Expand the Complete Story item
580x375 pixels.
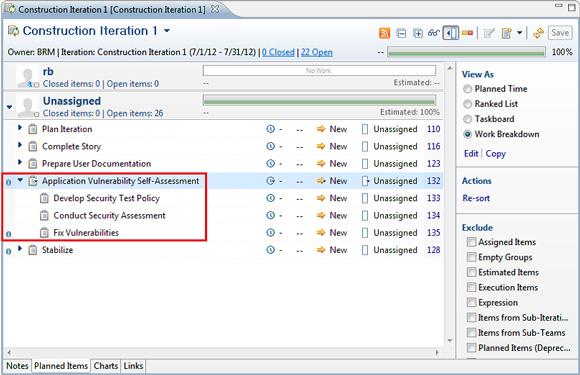[20, 145]
